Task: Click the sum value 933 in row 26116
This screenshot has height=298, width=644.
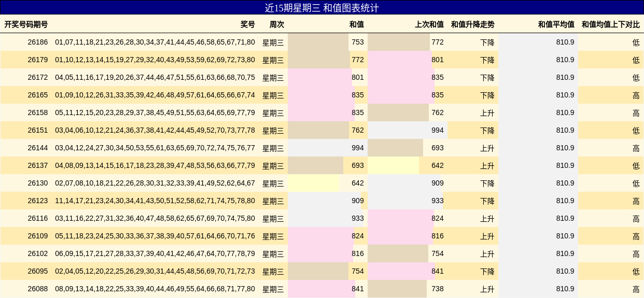Action: (358, 218)
